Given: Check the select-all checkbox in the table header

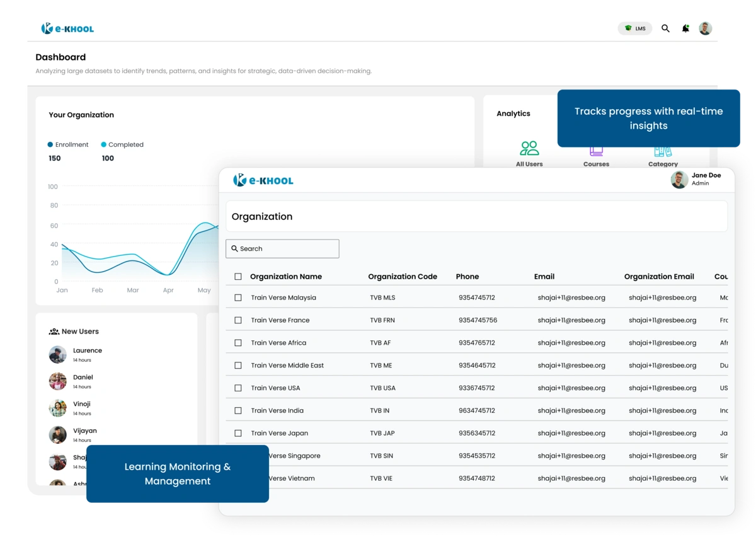Looking at the screenshot, I should pyautogui.click(x=238, y=276).
